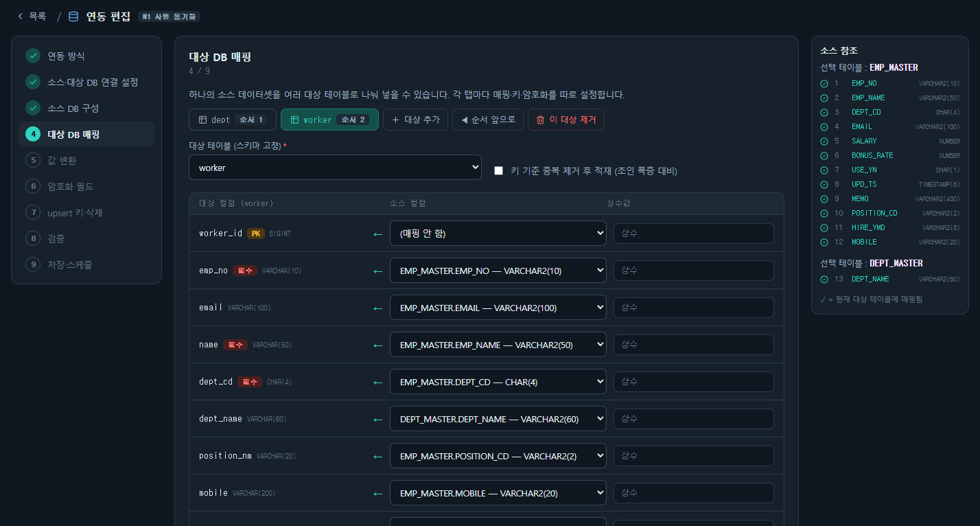980x526 pixels.
Task: Click the PK badge on worker_id
Action: click(255, 233)
